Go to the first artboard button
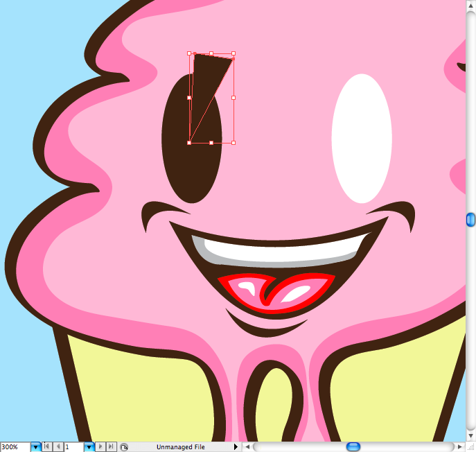This screenshot has width=476, height=452. tap(47, 447)
